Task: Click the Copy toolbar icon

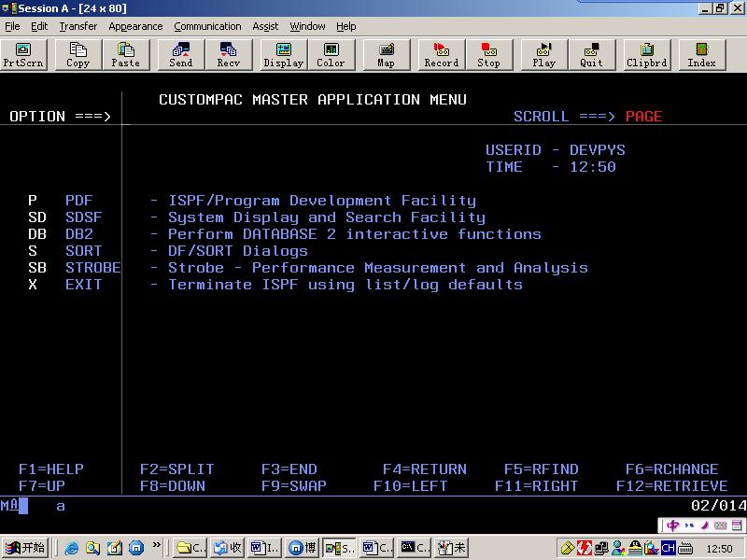Action: [x=78, y=55]
